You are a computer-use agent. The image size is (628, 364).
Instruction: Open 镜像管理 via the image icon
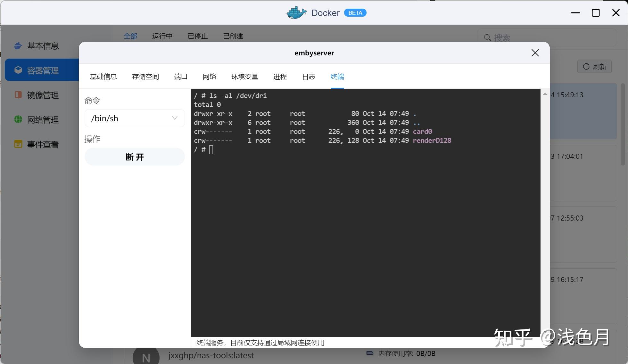tap(18, 95)
